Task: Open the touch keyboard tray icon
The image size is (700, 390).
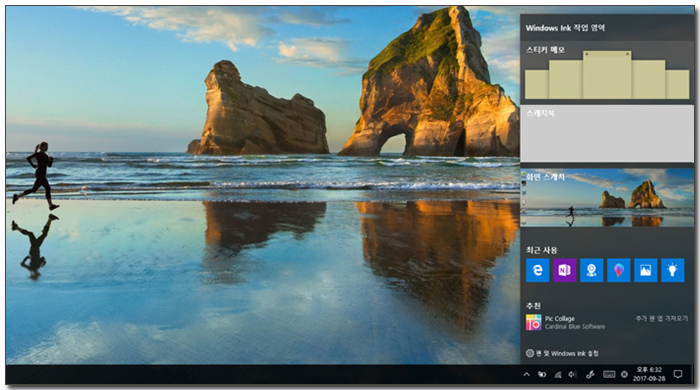Action: click(609, 375)
